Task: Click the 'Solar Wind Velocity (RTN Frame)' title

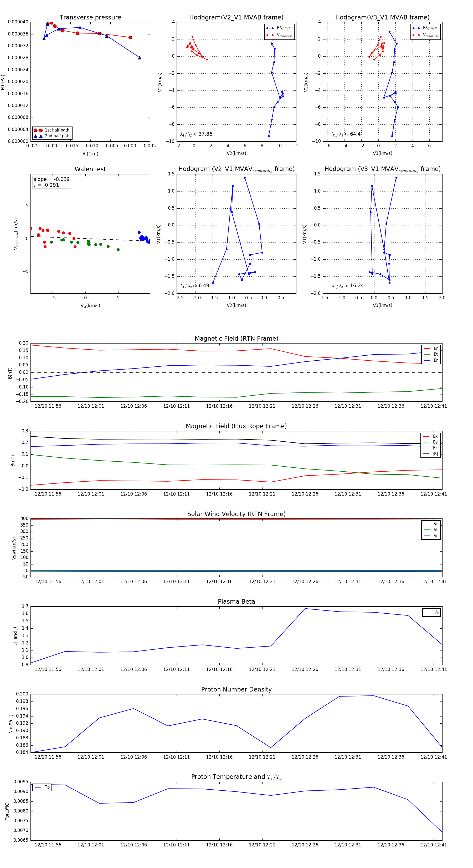Action: [x=236, y=514]
